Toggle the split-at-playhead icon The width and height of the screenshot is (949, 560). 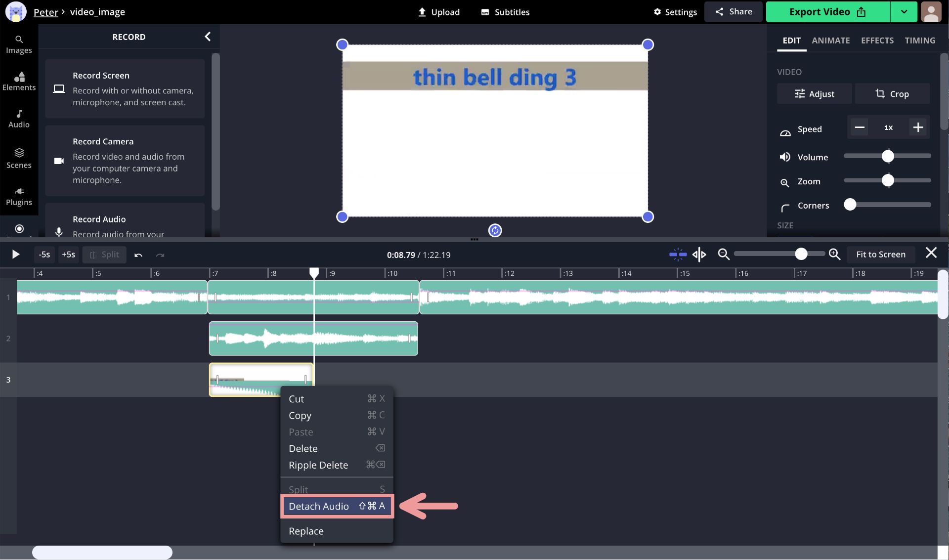pyautogui.click(x=699, y=255)
